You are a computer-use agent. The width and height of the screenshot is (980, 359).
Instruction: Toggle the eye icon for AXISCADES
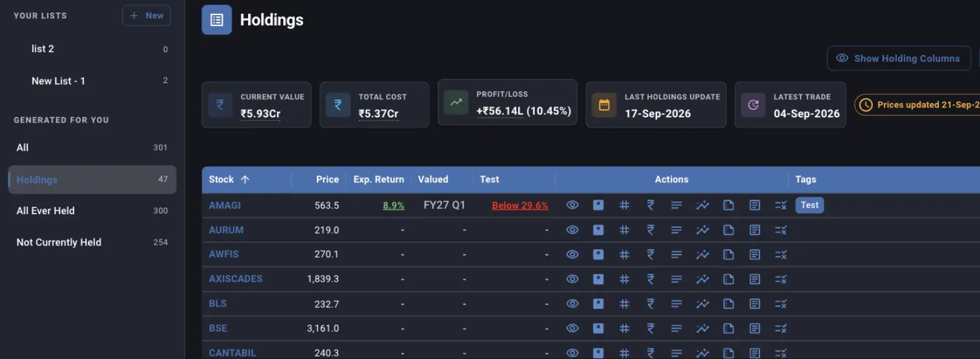572,279
